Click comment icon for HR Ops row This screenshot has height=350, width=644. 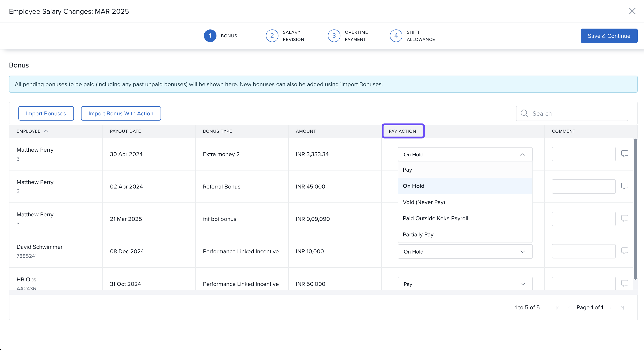(x=624, y=283)
